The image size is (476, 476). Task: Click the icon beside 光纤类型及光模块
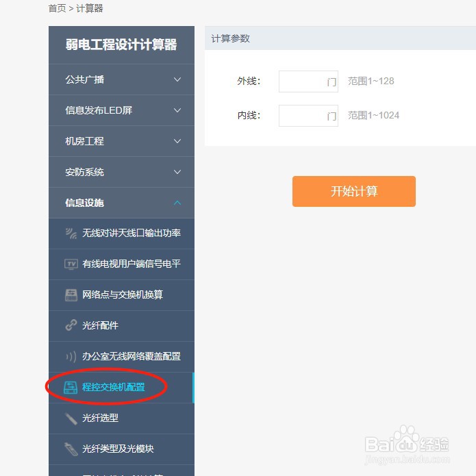71,449
